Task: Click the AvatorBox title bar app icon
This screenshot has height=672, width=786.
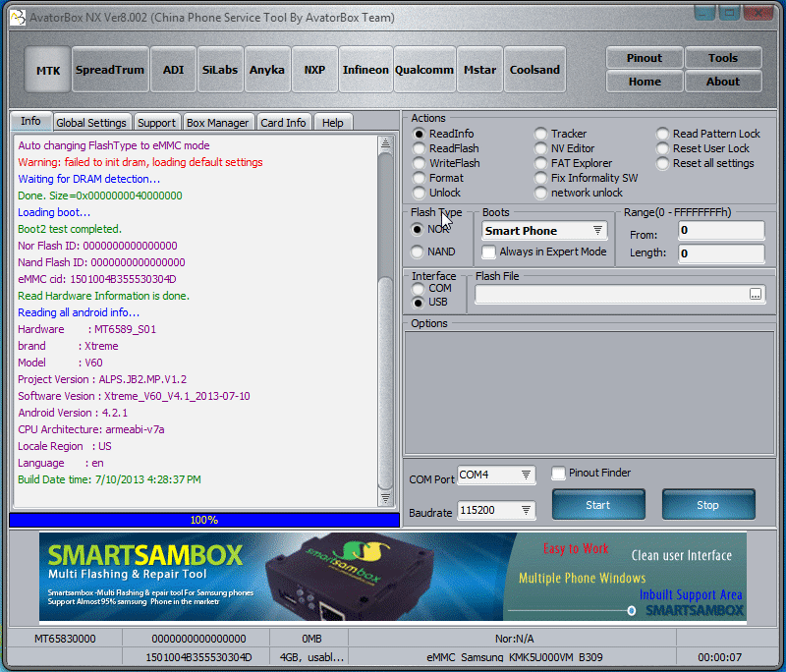Action: [x=18, y=18]
